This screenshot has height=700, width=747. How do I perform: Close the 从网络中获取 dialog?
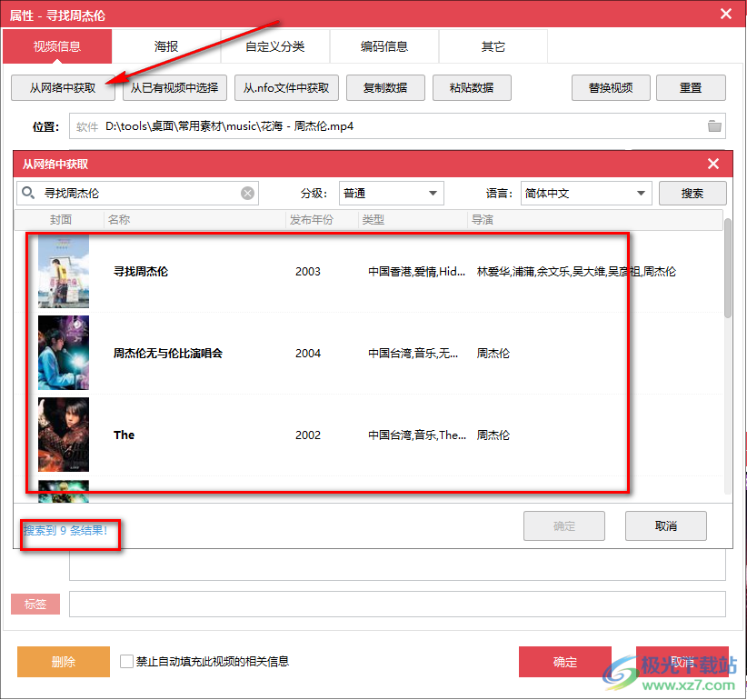pos(713,164)
